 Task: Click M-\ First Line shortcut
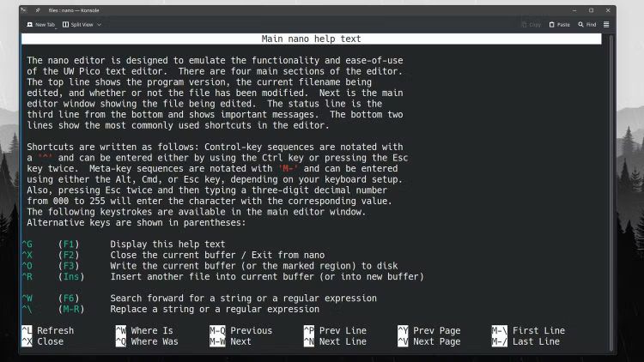[x=528, y=330]
